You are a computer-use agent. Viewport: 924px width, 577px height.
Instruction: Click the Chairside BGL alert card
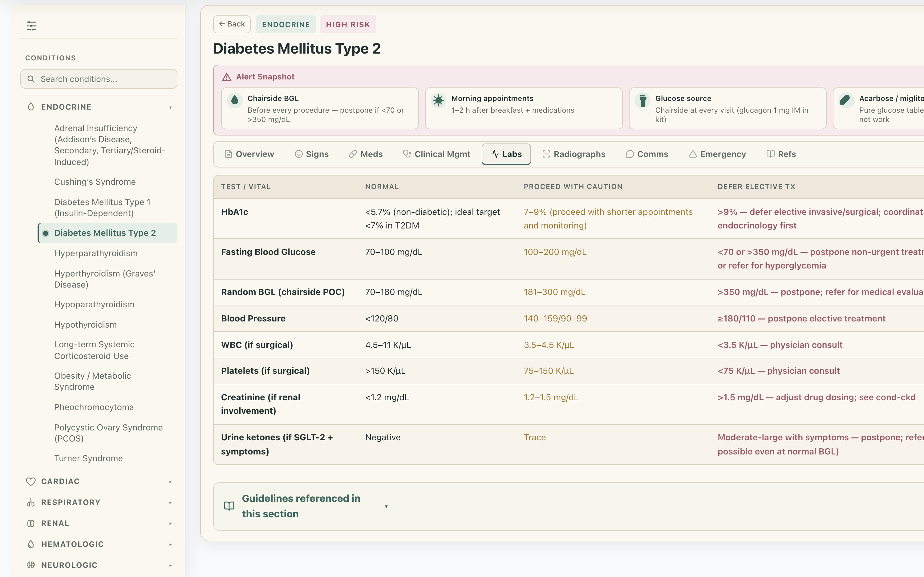320,108
